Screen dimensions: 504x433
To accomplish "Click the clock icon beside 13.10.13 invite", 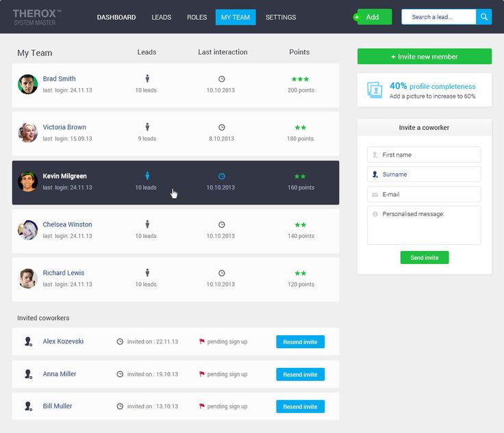I will pos(120,406).
